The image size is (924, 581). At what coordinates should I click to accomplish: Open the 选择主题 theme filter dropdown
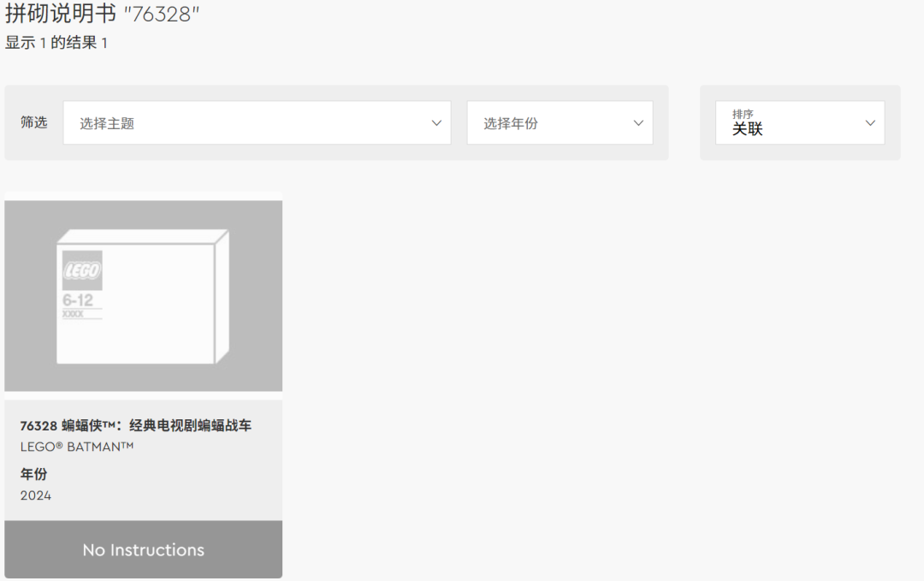257,122
